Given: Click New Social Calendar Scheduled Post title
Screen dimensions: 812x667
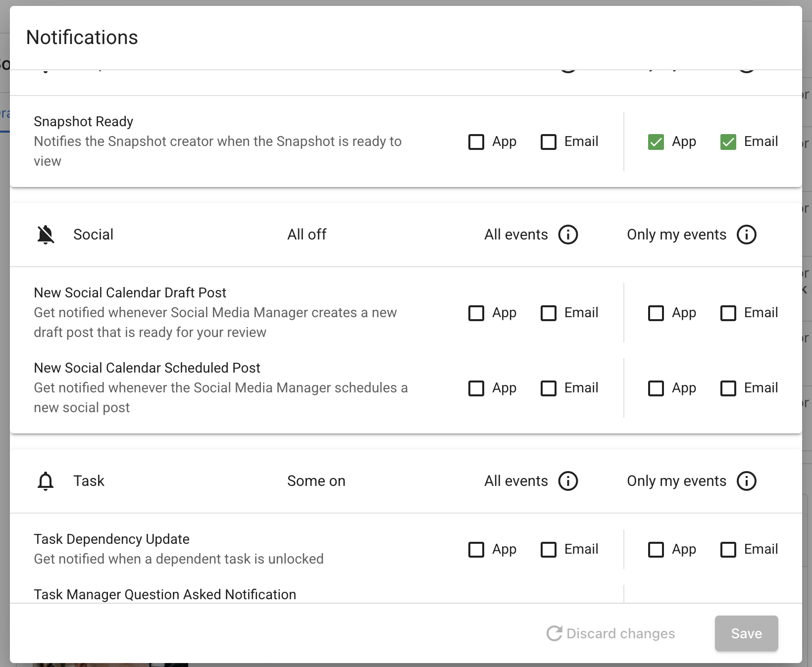Looking at the screenshot, I should (147, 368).
